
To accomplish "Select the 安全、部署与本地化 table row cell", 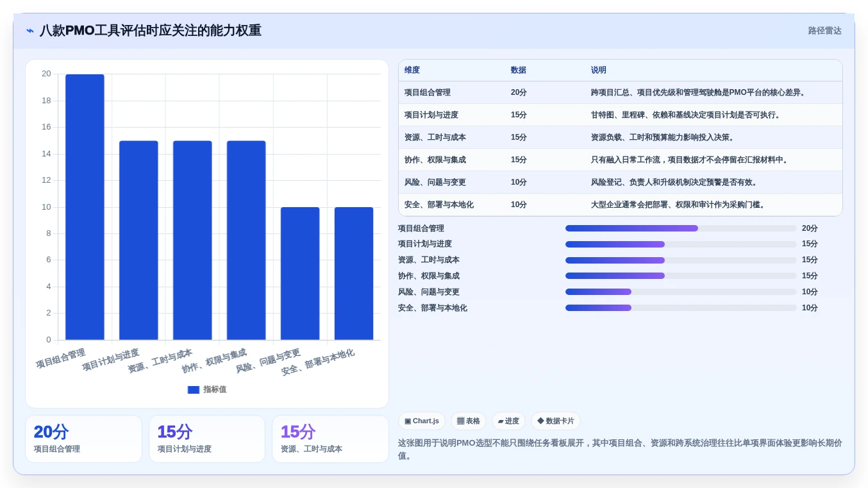I will [439, 205].
